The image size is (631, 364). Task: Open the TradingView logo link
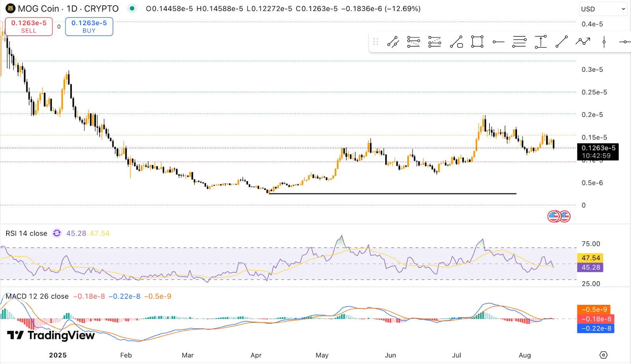click(51, 335)
